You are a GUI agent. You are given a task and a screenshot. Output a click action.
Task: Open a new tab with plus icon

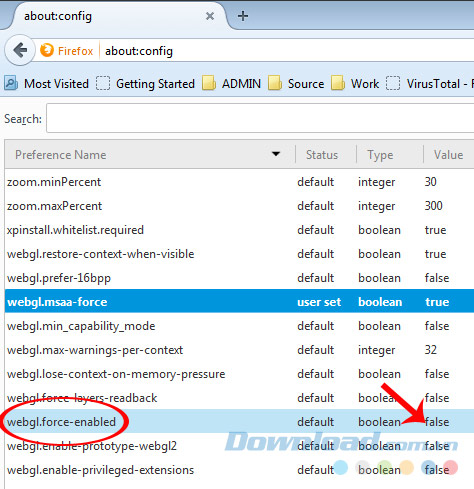(x=243, y=16)
